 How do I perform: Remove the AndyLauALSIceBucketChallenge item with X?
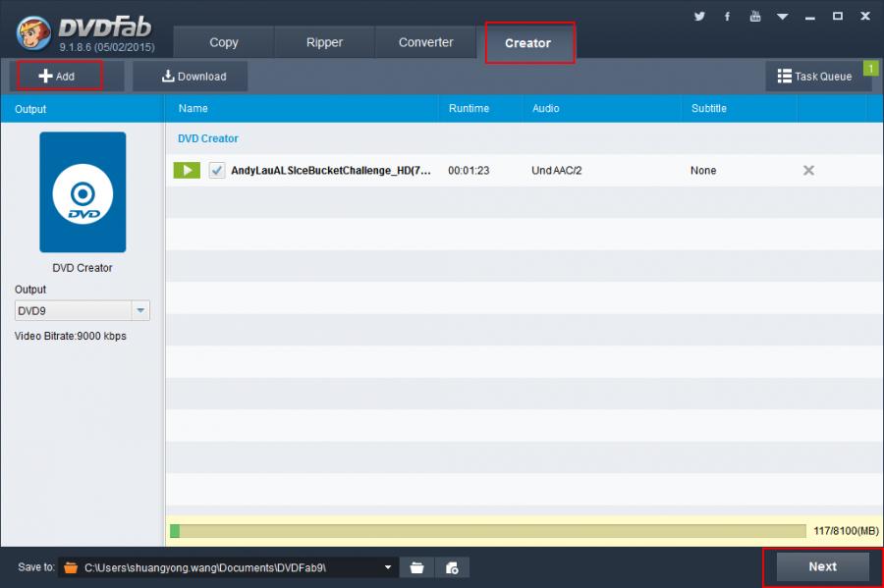pyautogui.click(x=808, y=170)
